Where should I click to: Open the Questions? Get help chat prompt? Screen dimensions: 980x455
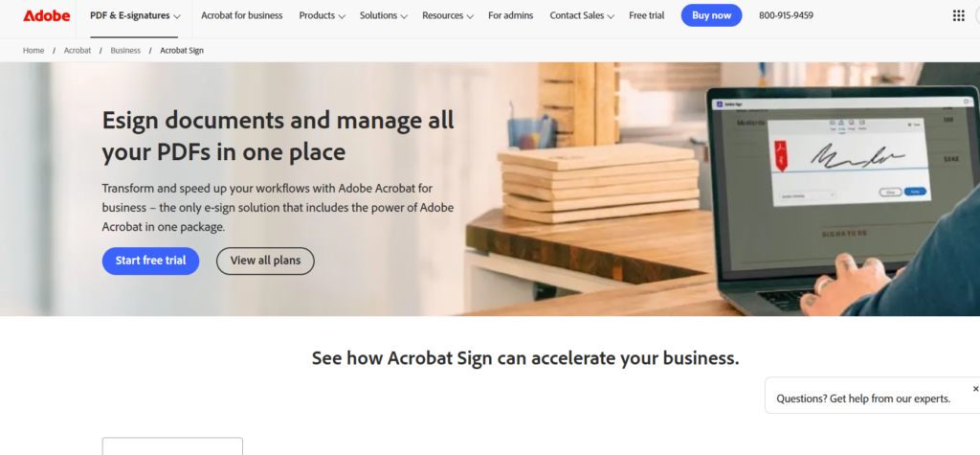tap(863, 398)
